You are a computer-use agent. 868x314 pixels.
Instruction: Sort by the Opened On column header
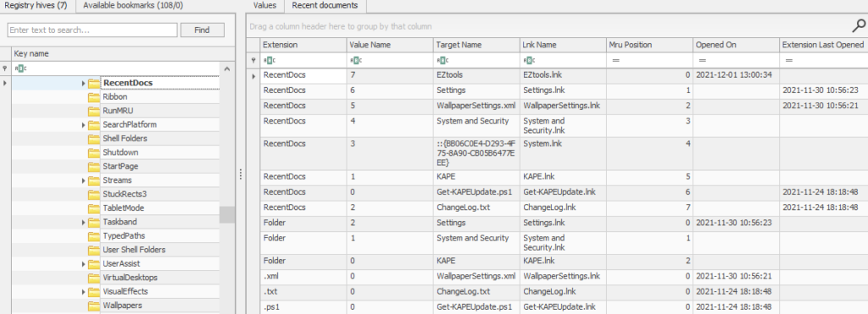(737, 45)
